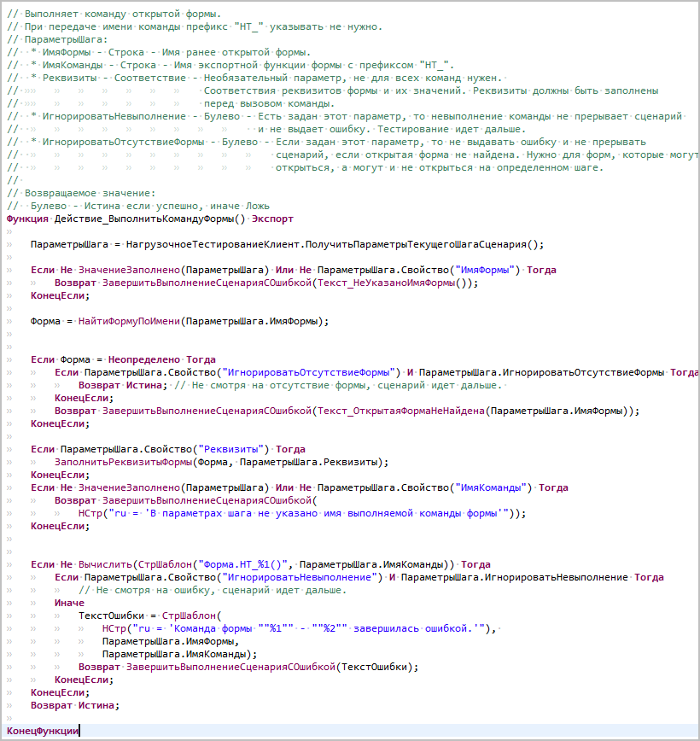Click the 'Экспорт' keyword

[272, 219]
